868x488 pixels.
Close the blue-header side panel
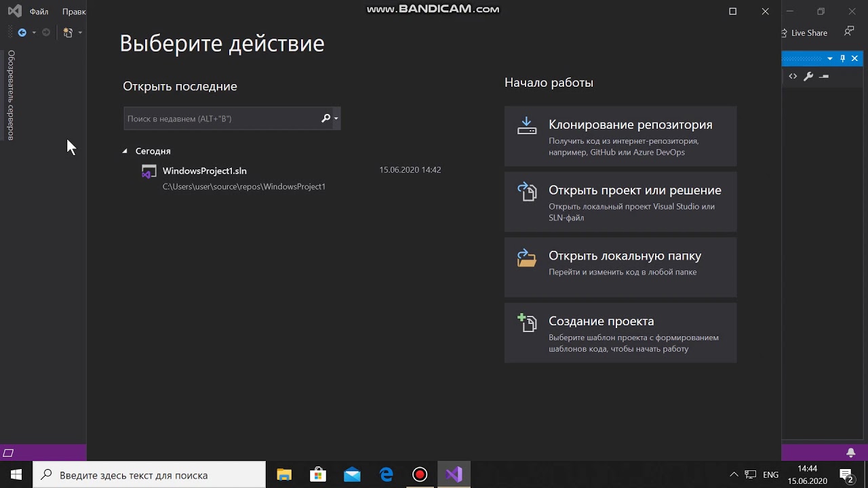(x=854, y=59)
